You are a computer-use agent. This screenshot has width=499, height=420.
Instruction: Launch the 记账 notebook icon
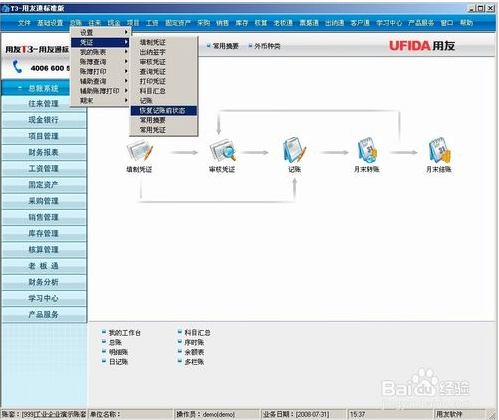294,150
